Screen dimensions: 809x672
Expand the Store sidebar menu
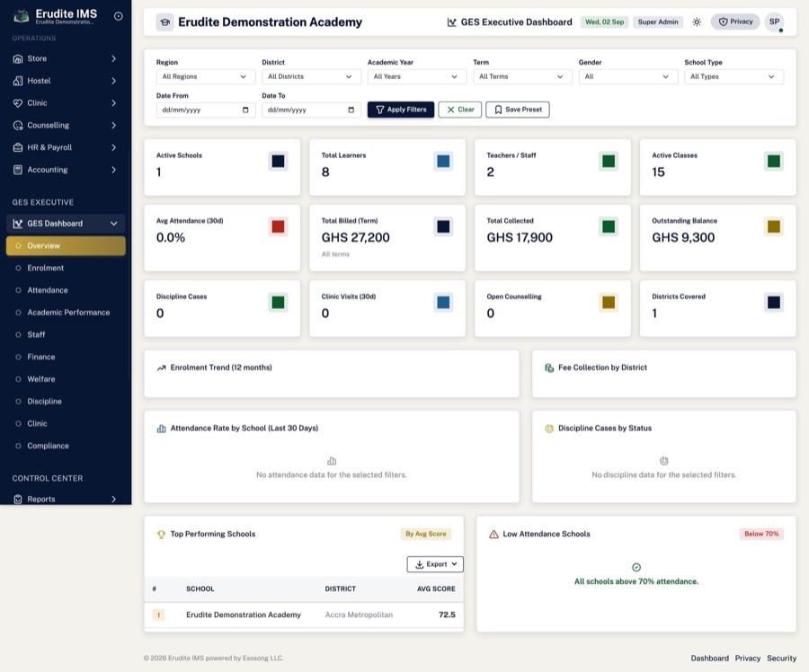point(113,58)
